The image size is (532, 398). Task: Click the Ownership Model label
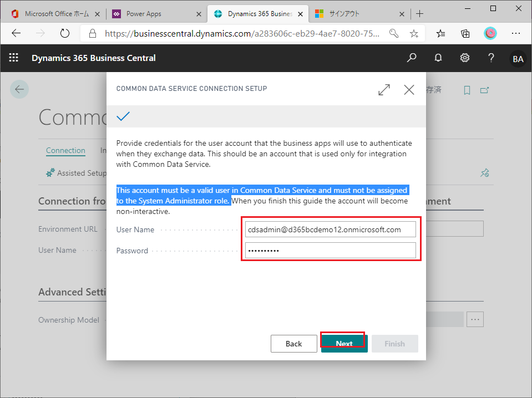tap(69, 320)
